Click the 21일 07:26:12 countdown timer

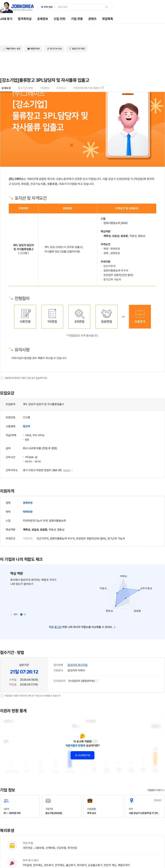pyautogui.click(x=24, y=672)
